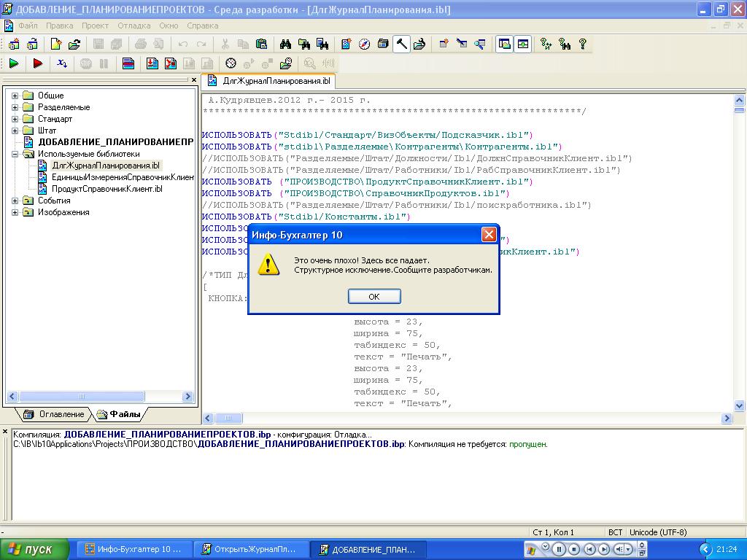Switch to the Оглавление tab
747x560 pixels.
click(55, 414)
